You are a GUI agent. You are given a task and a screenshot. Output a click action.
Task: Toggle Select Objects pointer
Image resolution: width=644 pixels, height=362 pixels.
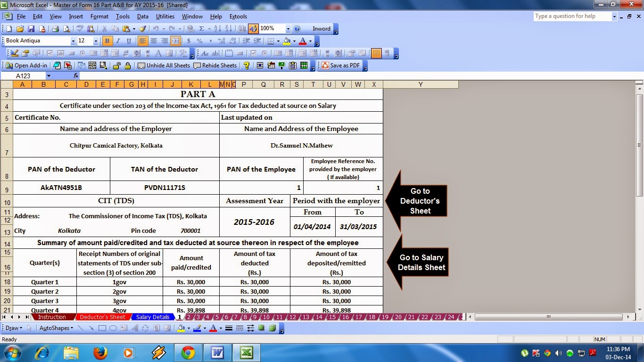29,328
